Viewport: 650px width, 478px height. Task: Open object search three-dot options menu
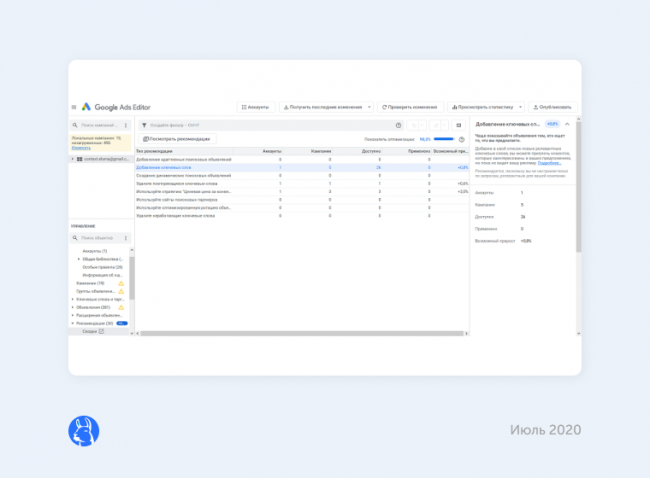[125, 238]
